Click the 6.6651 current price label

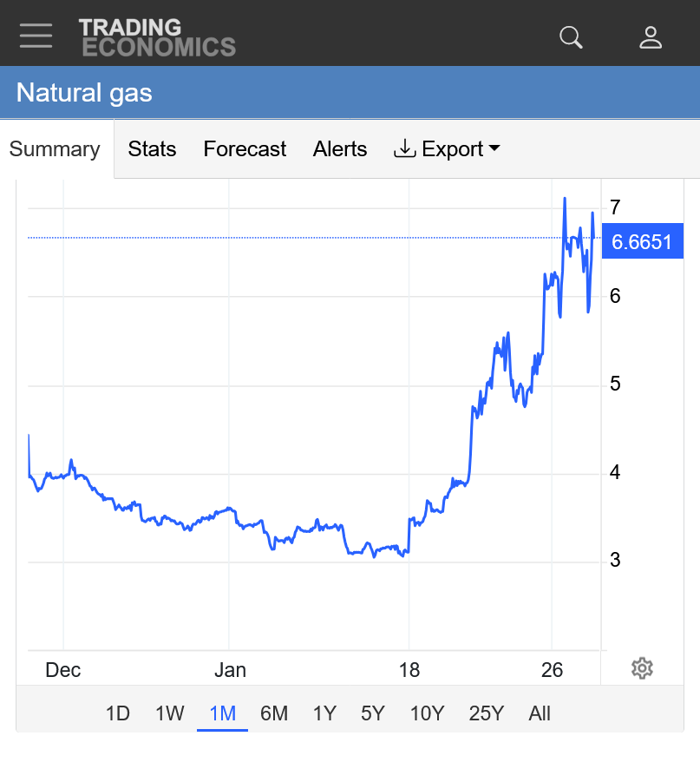tap(642, 241)
